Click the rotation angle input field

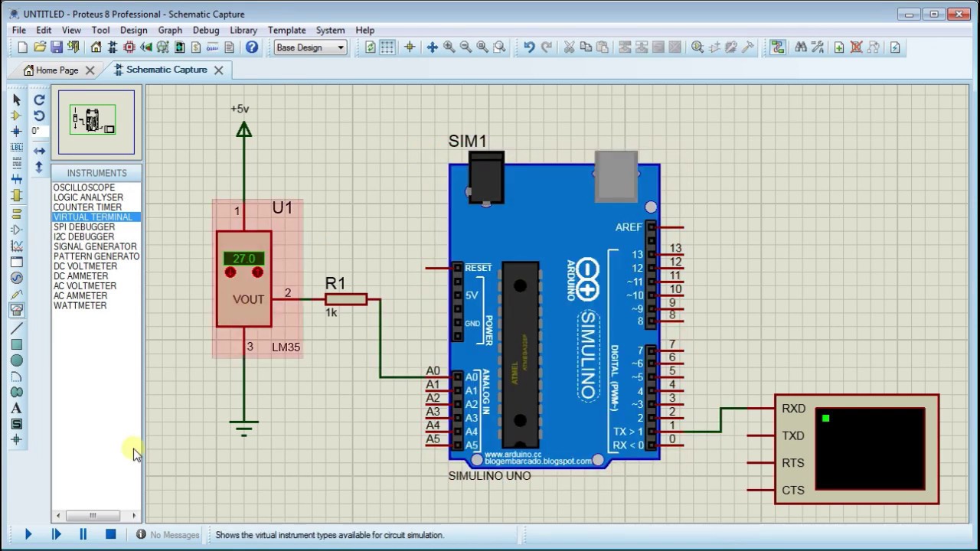click(x=40, y=132)
